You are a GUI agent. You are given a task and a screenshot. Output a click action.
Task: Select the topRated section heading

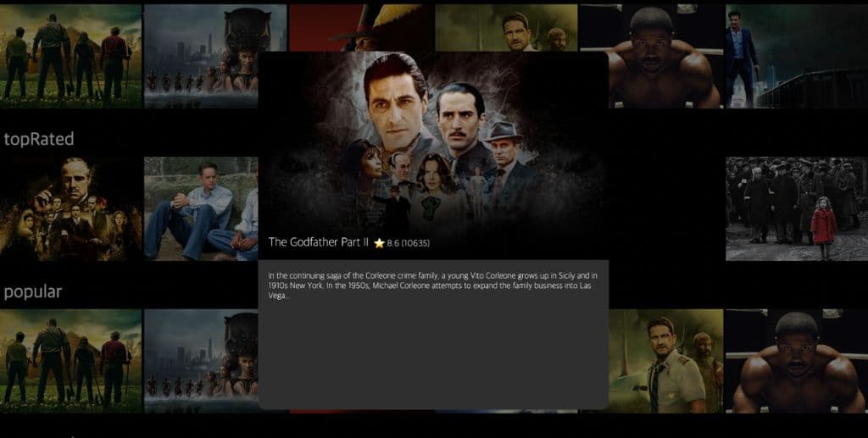(39, 139)
